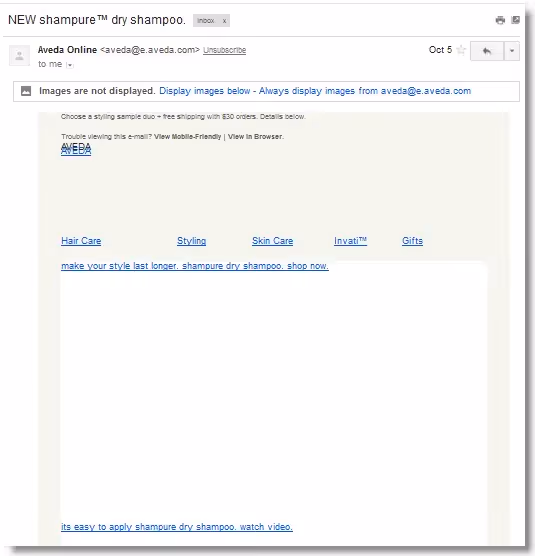Click 'watch video' dry shampoo link
535x556 pixels.
[177, 527]
